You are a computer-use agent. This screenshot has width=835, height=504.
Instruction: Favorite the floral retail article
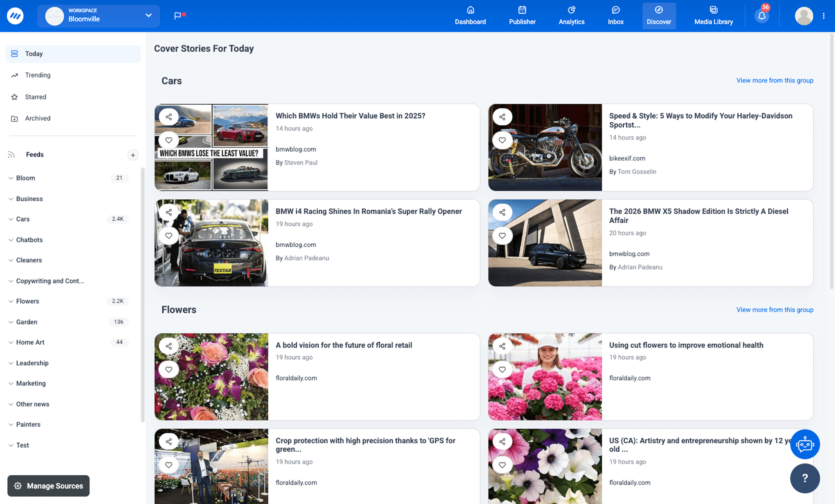[168, 369]
